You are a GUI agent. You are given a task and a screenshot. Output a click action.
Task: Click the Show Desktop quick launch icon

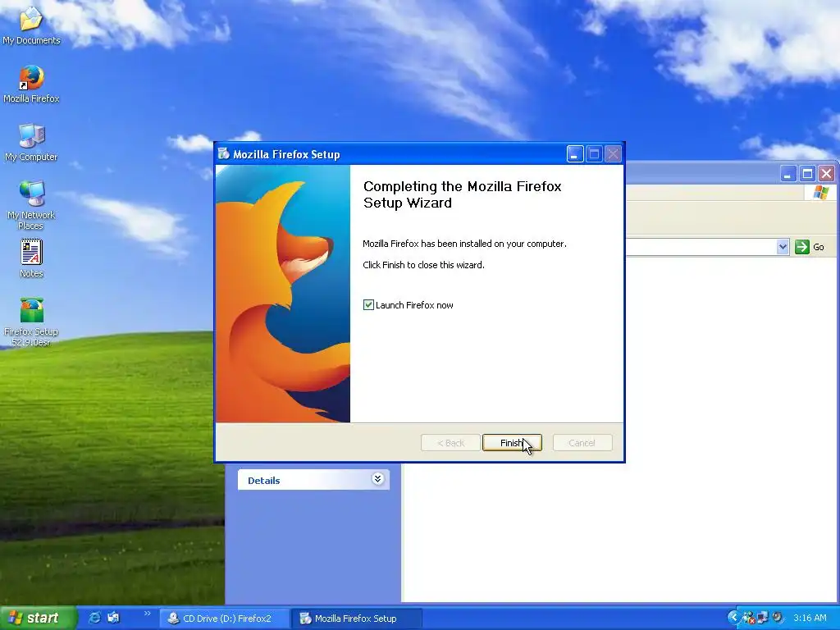[113, 618]
